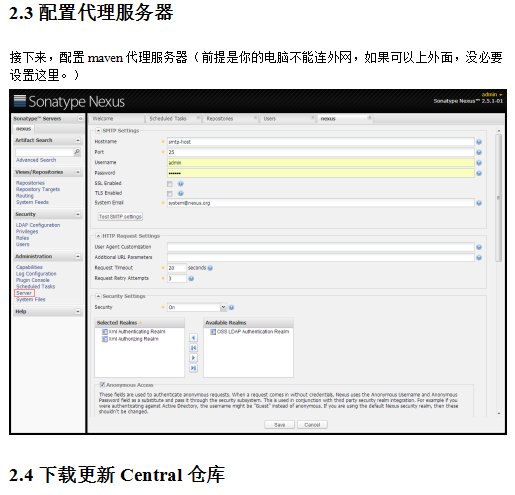Tick the TLS Enabled checkbox
This screenshot has width=515, height=495.
tap(170, 193)
